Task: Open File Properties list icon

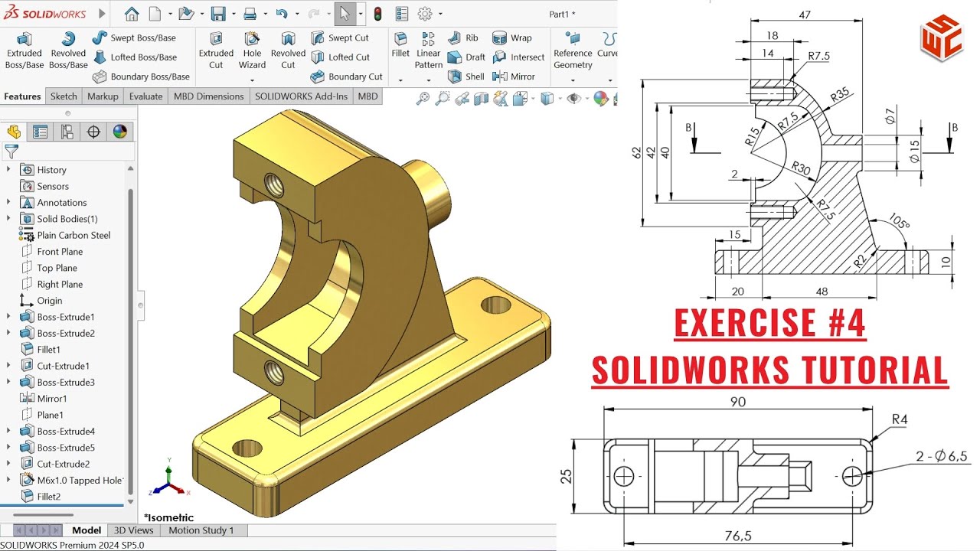Action: coord(401,13)
